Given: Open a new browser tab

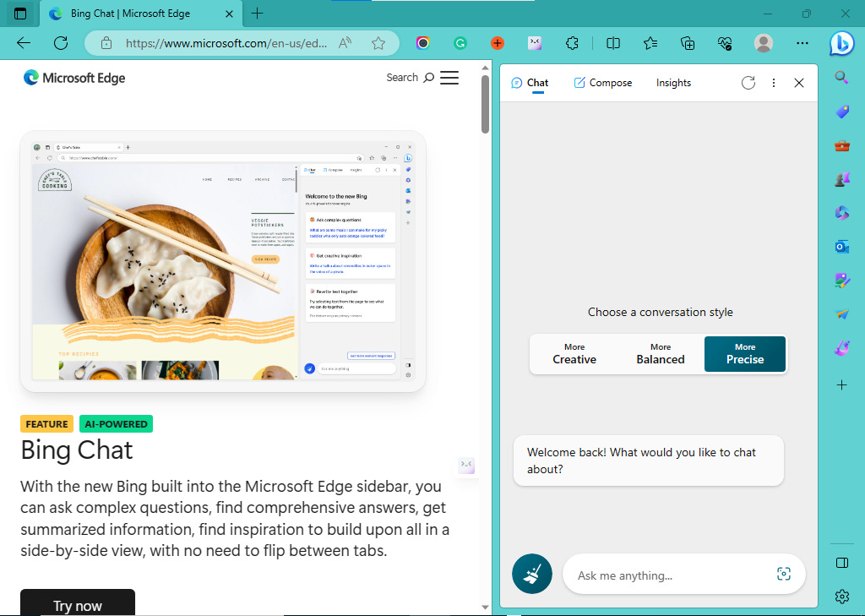Looking at the screenshot, I should click(x=257, y=14).
